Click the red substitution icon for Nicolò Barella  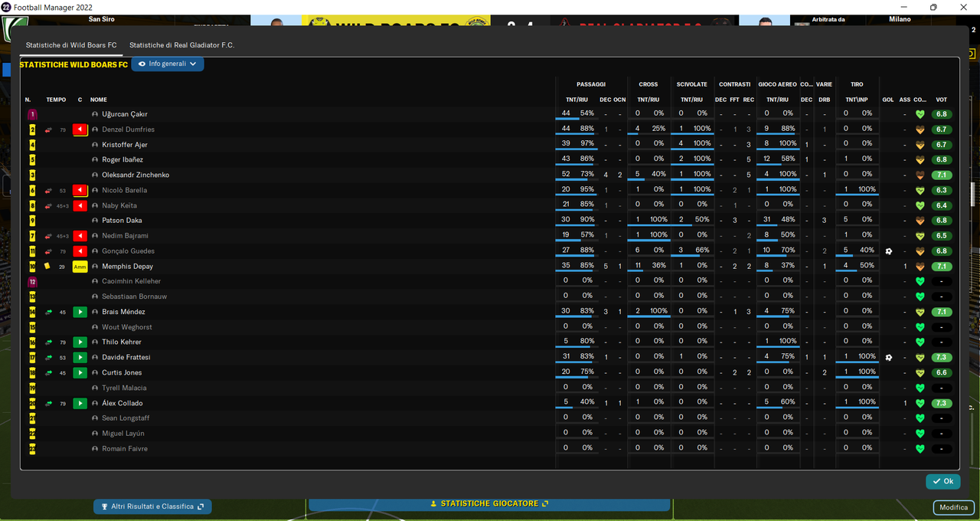80,190
